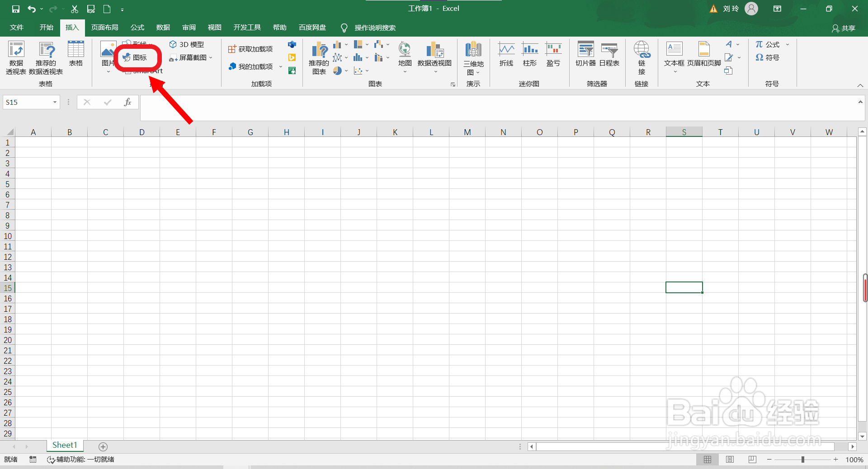868x469 pixels.
Task: Click the Save icon in Quick Access Toolbar
Action: tap(16, 9)
